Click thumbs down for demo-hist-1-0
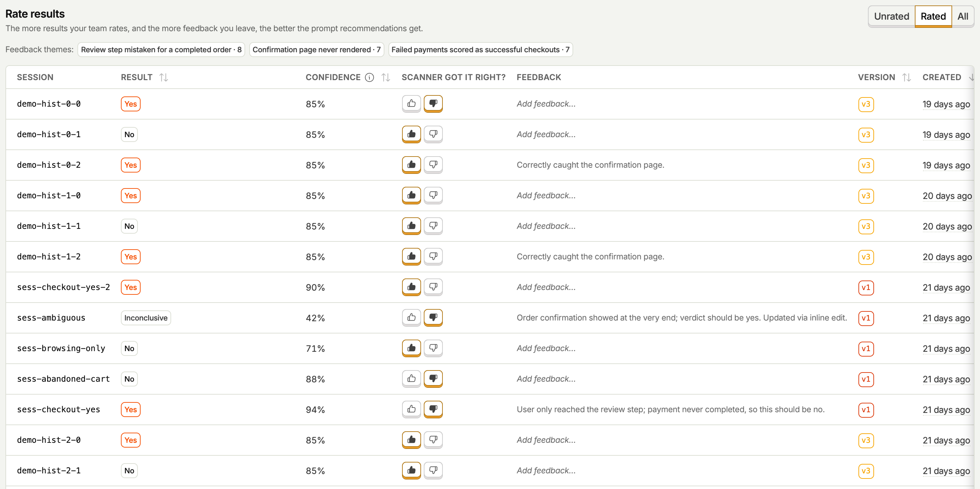The height and width of the screenshot is (489, 980). tap(433, 195)
